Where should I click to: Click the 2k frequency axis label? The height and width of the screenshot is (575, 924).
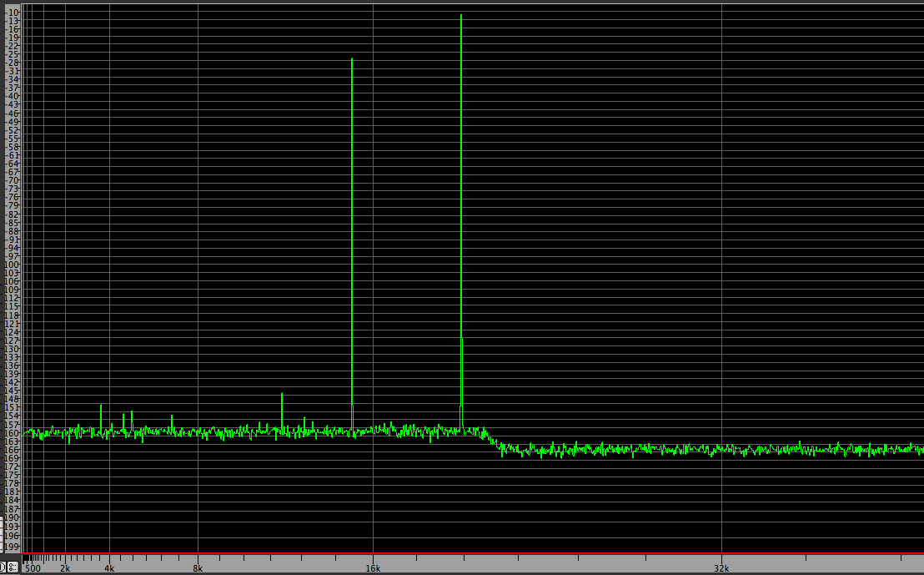(65, 568)
